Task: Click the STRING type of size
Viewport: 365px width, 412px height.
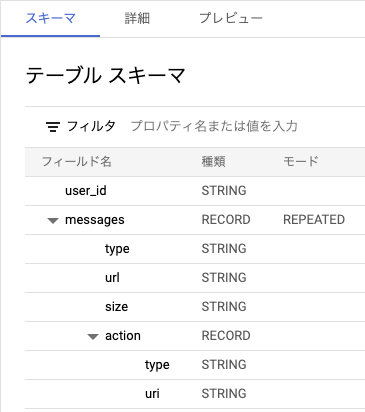Action: [x=224, y=307]
